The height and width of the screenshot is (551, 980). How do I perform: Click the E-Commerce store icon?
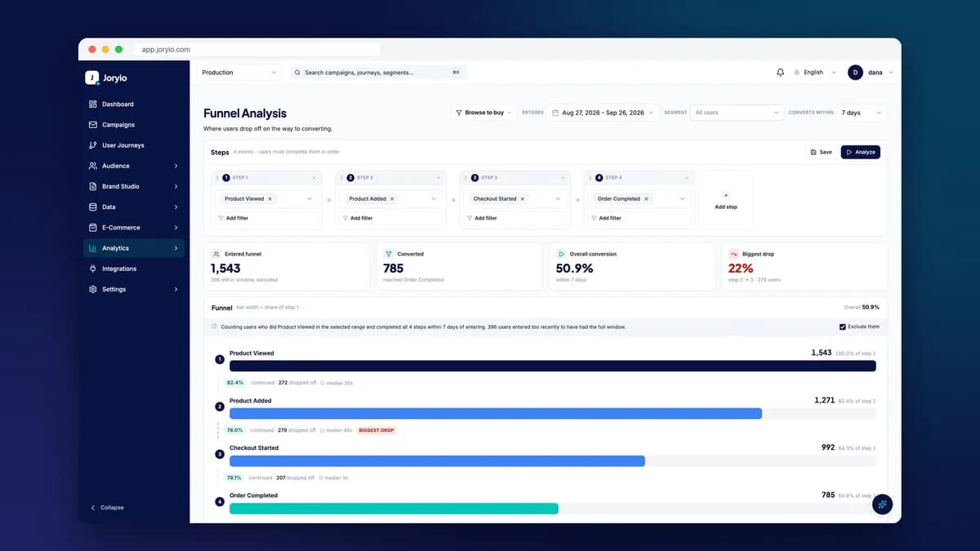[x=93, y=228]
